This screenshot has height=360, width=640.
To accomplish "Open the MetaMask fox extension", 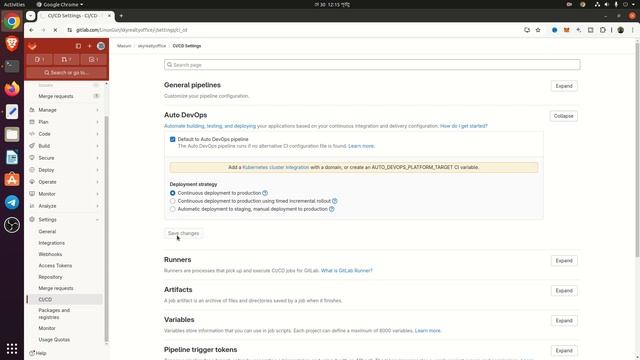I will (x=567, y=30).
